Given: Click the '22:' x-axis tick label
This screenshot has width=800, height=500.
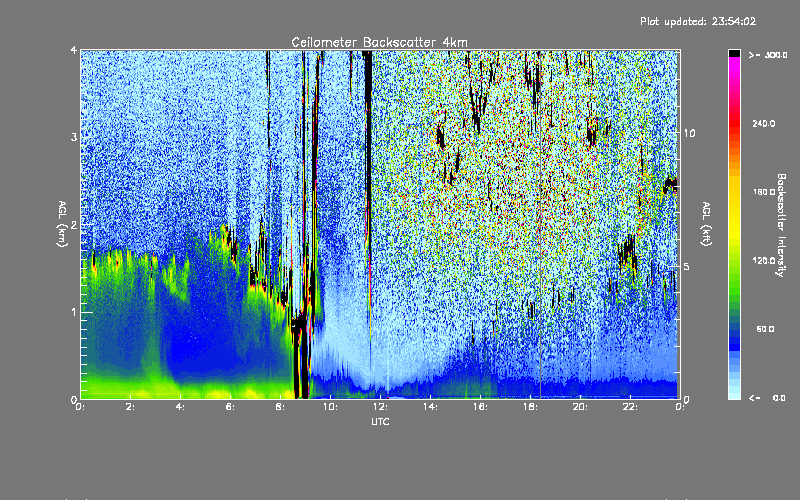Looking at the screenshot, I should tap(630, 407).
